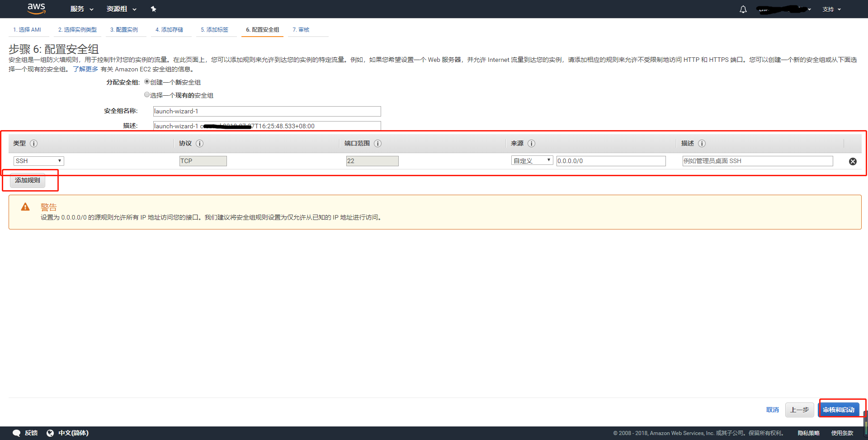Click the 上一步 button
Screen dimensions: 868x440
(x=799, y=410)
